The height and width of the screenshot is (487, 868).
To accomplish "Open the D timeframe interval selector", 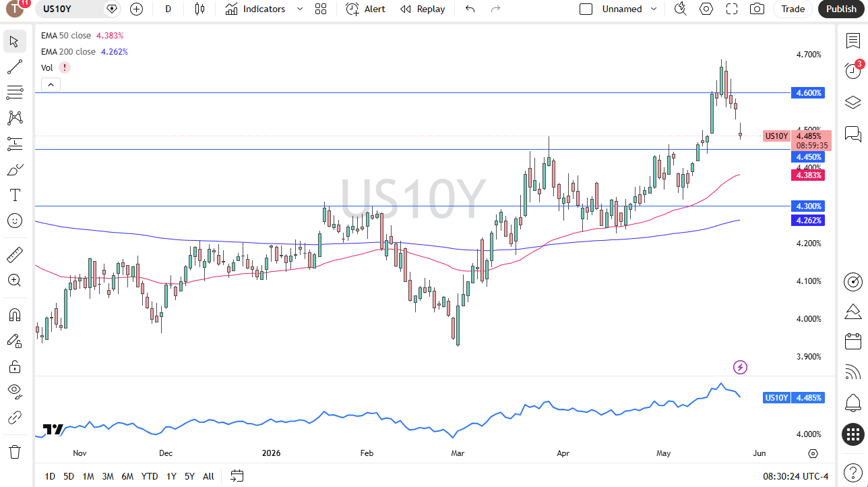I will [168, 9].
